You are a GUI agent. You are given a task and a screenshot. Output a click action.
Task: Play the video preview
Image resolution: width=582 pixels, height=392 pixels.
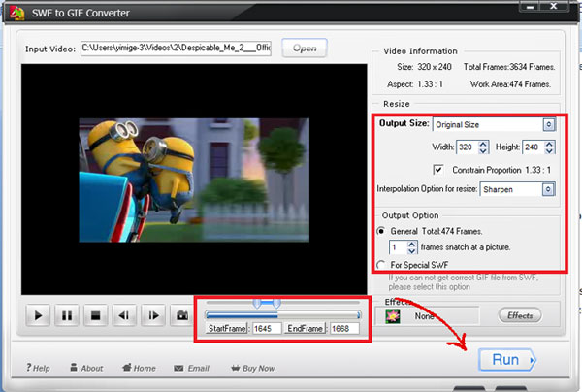[x=38, y=315]
